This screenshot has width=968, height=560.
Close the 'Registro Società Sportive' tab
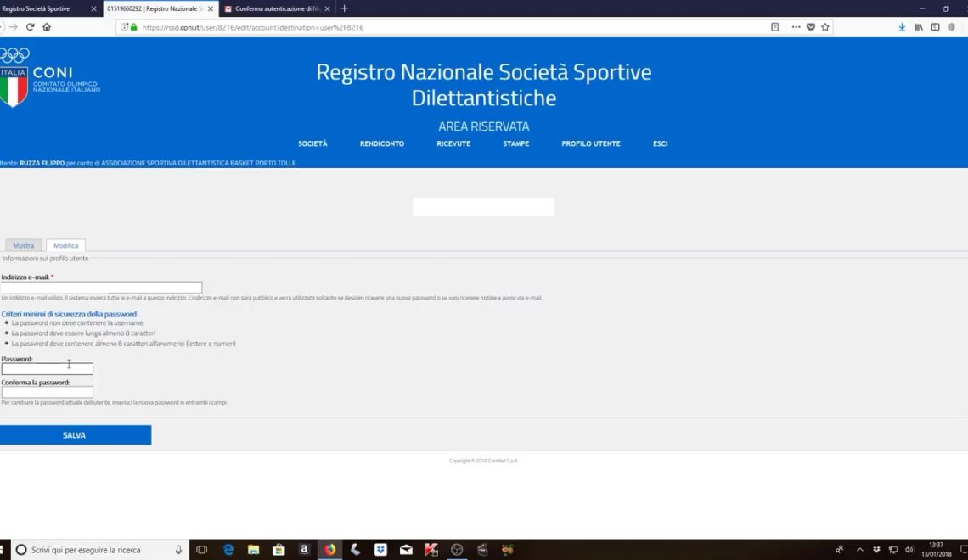[x=94, y=8]
